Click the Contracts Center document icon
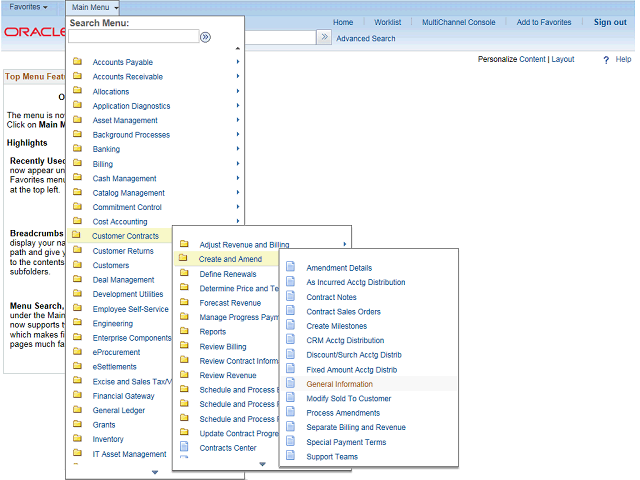Viewport: 640px width, 480px height. 184,448
